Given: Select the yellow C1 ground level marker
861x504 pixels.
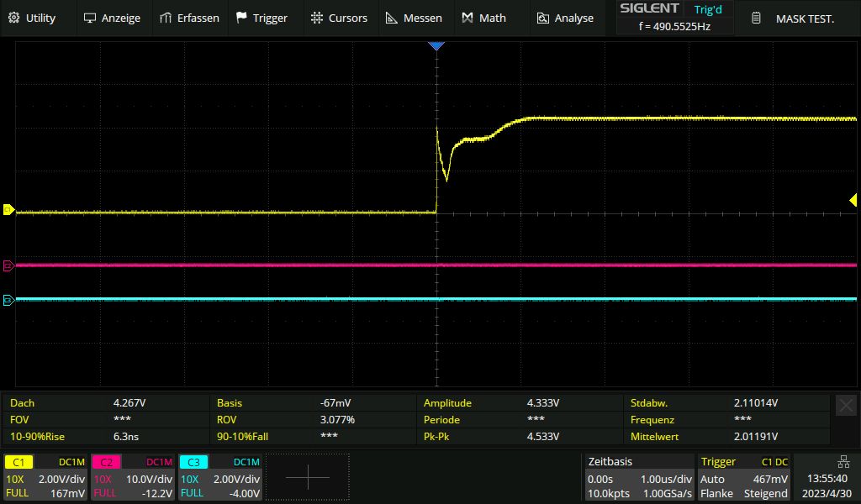Looking at the screenshot, I should pos(8,209).
